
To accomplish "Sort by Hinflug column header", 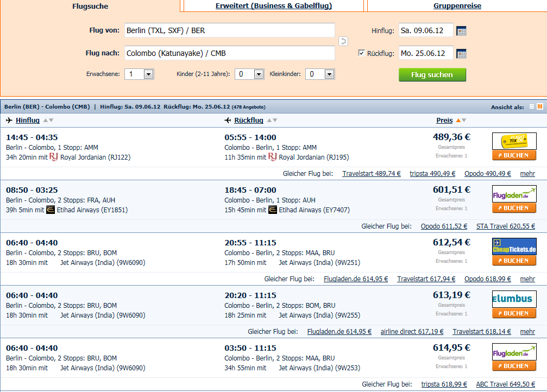I will pyautogui.click(x=28, y=121).
